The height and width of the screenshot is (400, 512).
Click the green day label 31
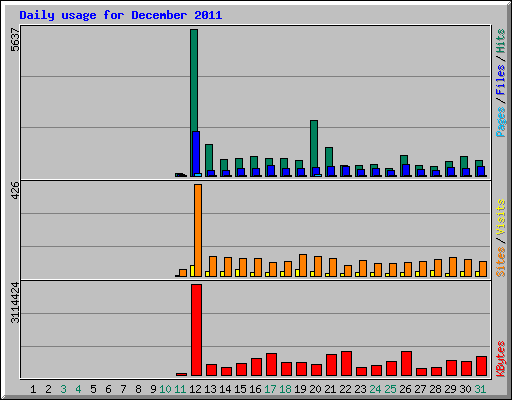pos(480,389)
